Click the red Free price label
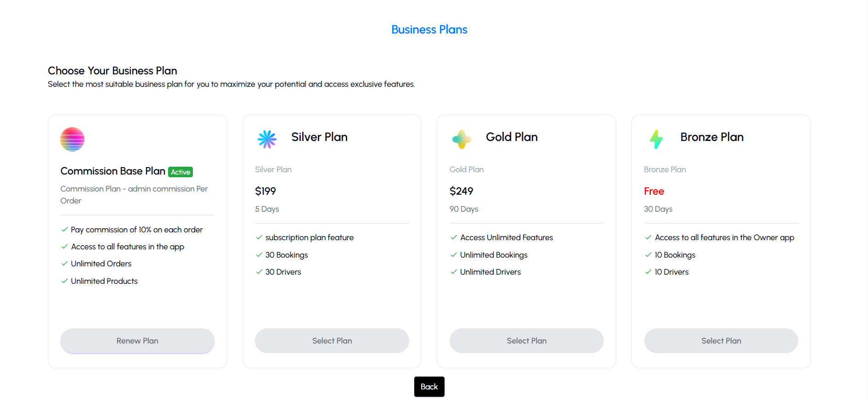This screenshot has width=868, height=400. [654, 191]
